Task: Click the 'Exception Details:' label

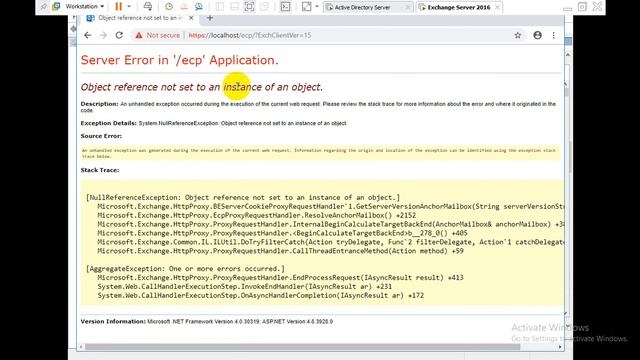Action: point(109,123)
